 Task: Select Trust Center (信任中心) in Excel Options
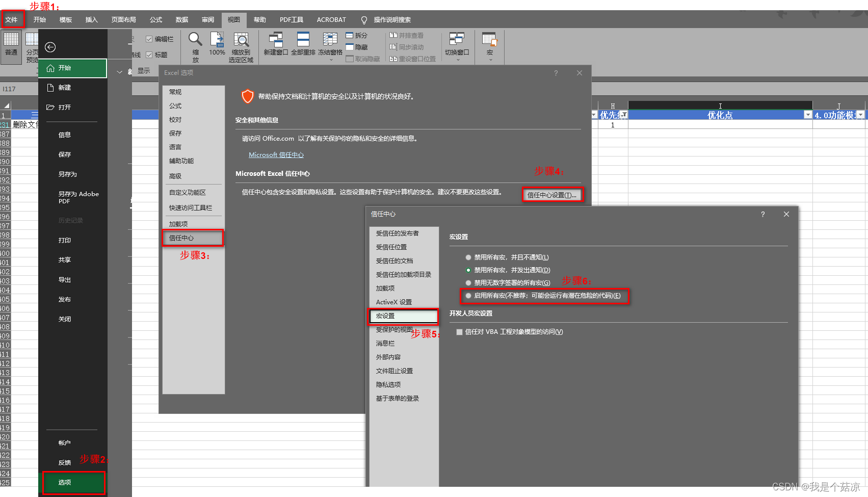pos(193,238)
